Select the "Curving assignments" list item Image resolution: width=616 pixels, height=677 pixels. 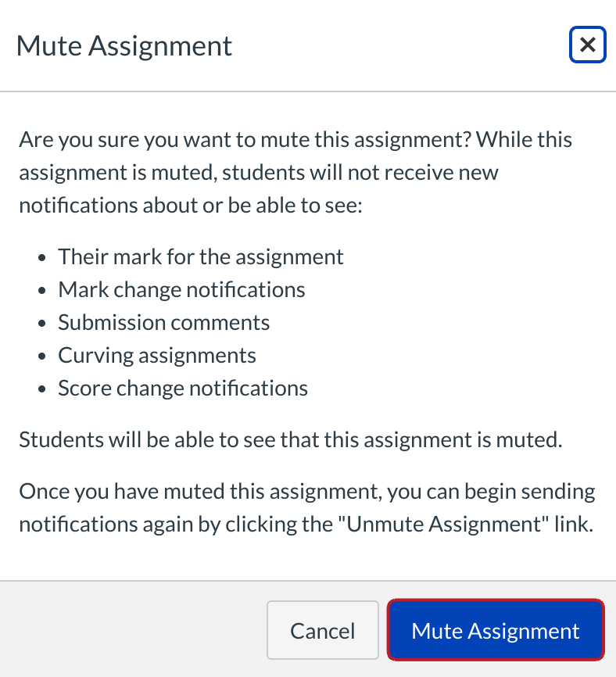[157, 355]
